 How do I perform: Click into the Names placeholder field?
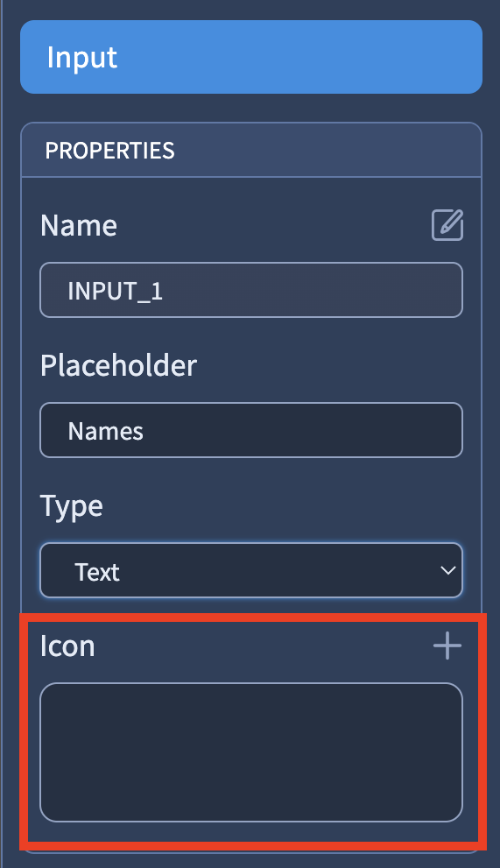pos(251,430)
